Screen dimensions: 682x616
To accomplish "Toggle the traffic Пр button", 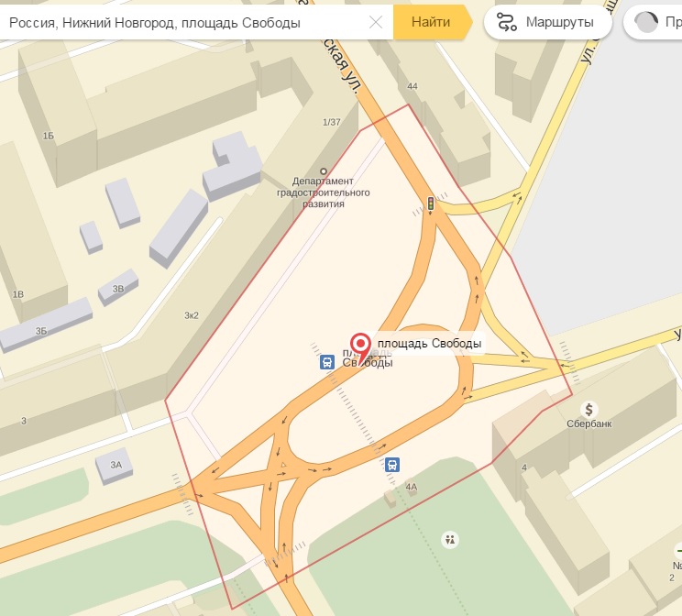I will coord(653,22).
